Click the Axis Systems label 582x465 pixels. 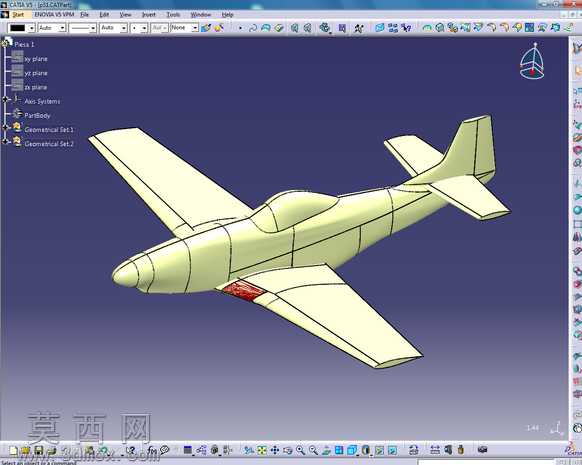tap(42, 101)
